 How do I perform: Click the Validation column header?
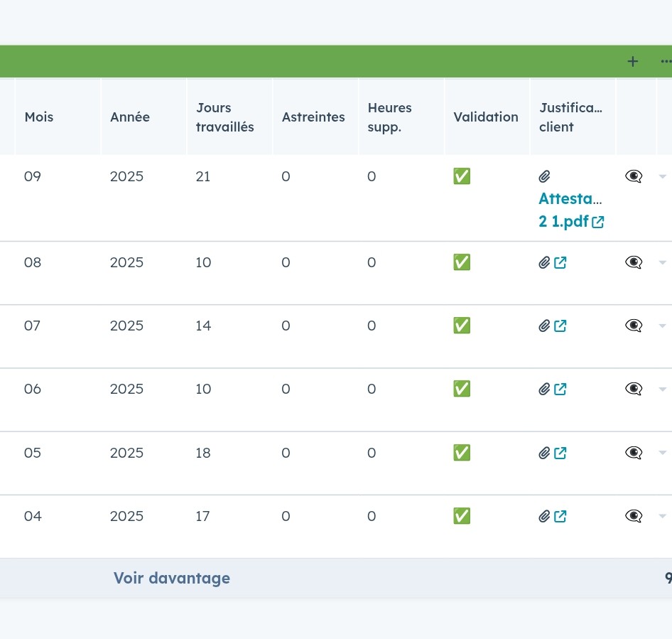point(486,117)
